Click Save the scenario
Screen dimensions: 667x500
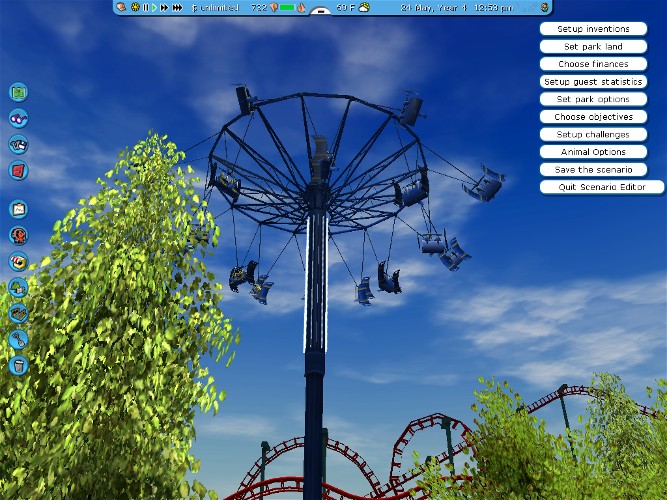593,169
